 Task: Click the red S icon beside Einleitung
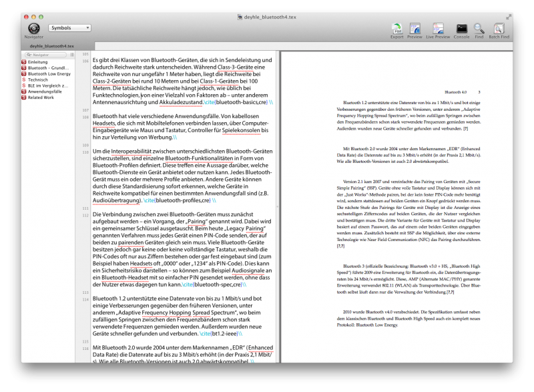pos(24,62)
